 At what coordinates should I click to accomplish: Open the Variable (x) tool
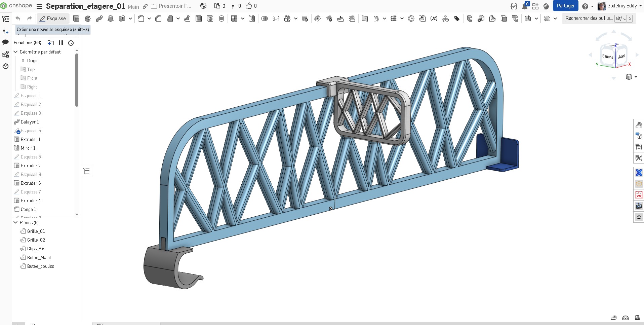click(434, 19)
